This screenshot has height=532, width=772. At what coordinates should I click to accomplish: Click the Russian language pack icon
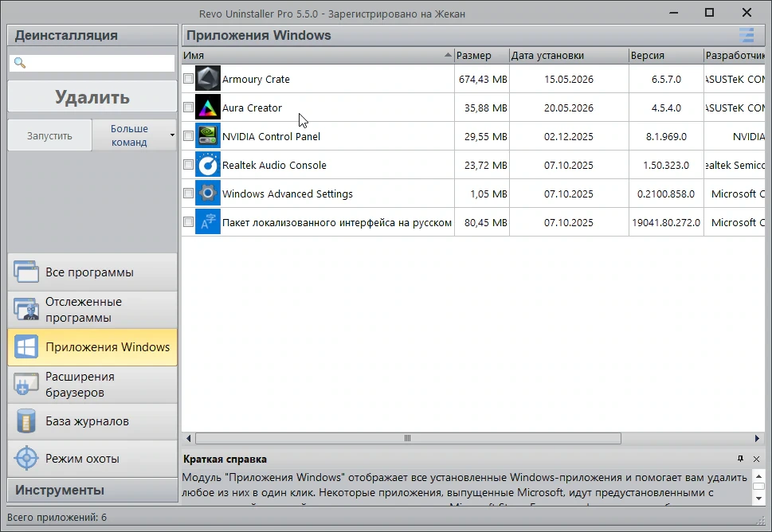[208, 222]
